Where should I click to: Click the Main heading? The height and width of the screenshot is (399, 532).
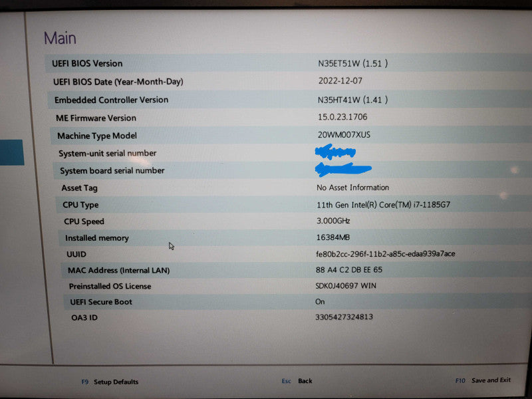click(x=60, y=38)
